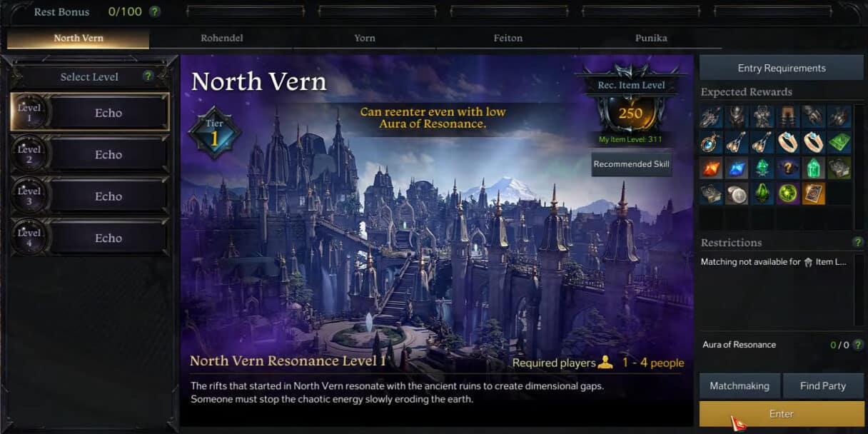Switch to the Rohendel tab
868x434 pixels.
pos(221,39)
